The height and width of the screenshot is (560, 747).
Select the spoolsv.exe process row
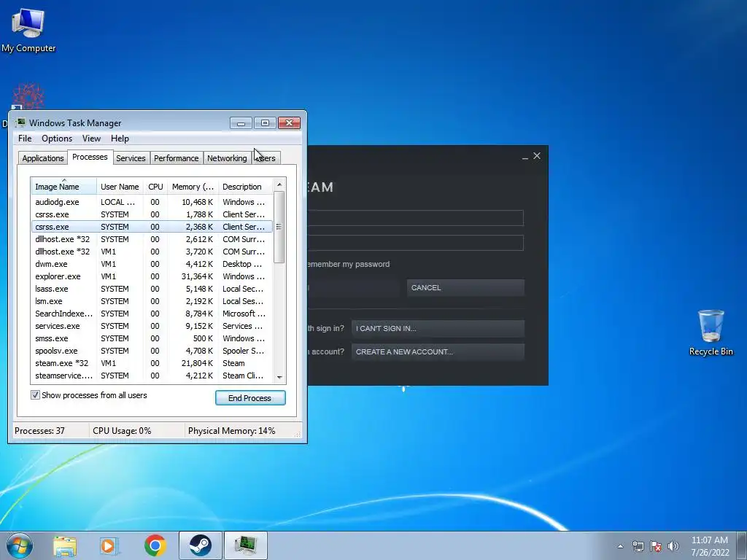coord(152,351)
